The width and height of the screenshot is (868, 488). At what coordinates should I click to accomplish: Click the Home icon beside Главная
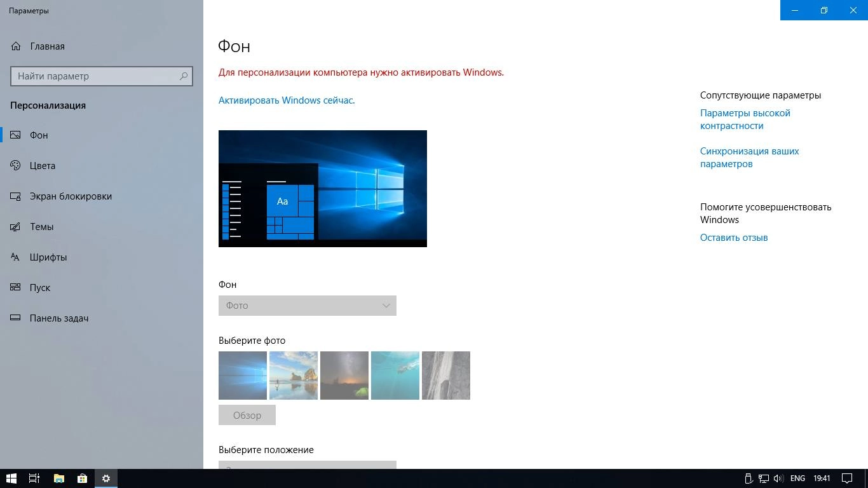(x=16, y=46)
